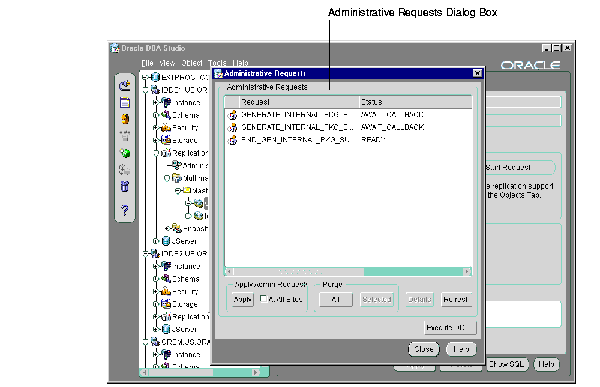Screen dimensions: 600x387
Task: Click the request list scrollbar left arrow
Action: pyautogui.click(x=229, y=272)
